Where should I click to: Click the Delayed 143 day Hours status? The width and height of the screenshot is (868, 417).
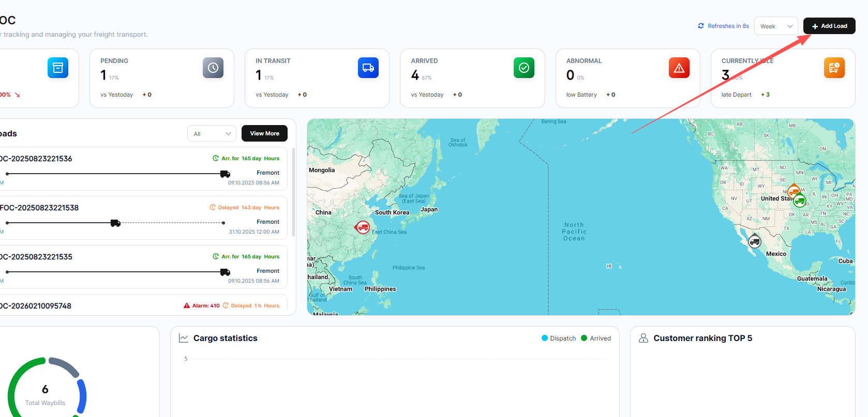point(244,207)
